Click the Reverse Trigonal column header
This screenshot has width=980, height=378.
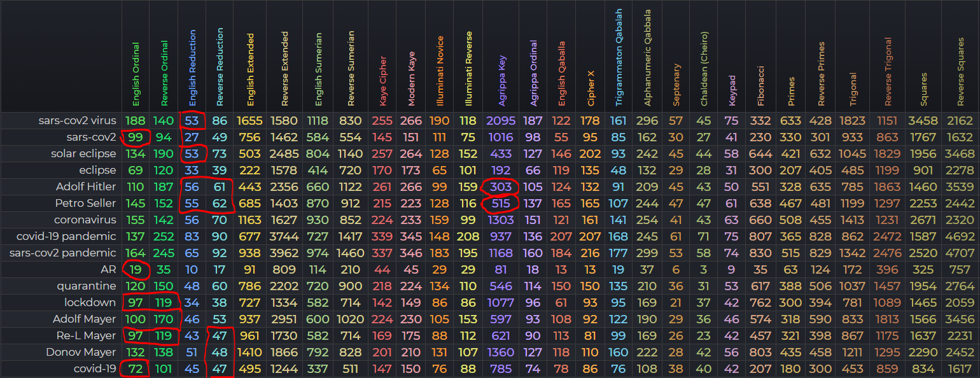[x=888, y=72]
